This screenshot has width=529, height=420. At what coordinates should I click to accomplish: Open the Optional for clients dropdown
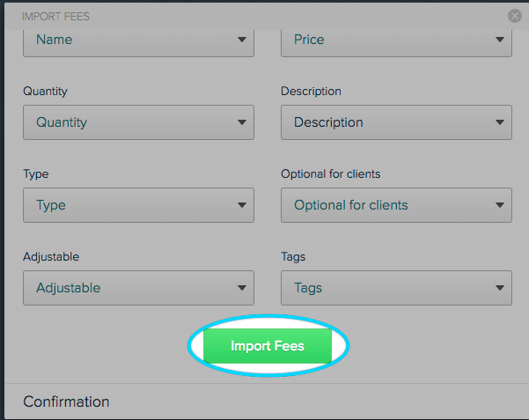point(396,205)
